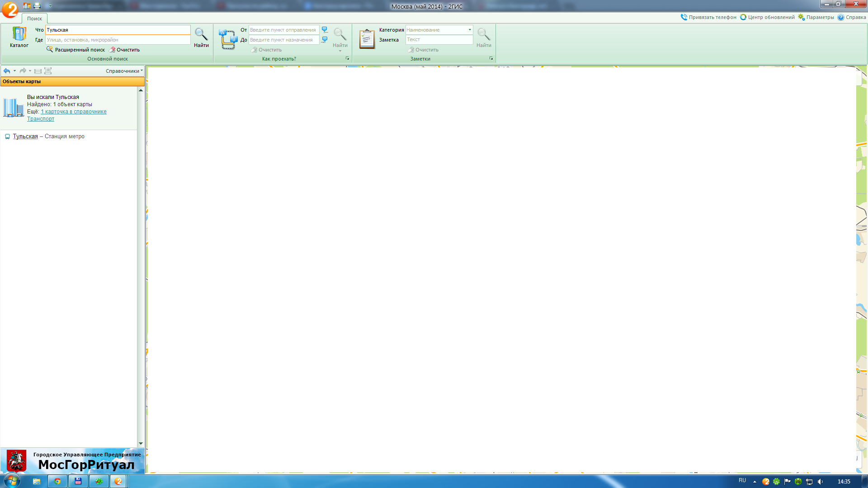
Task: Click Привязать телефон link
Action: pos(708,17)
